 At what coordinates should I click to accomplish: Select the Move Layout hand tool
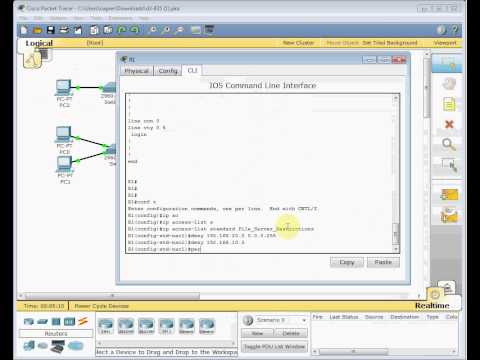pyautogui.click(x=449, y=84)
